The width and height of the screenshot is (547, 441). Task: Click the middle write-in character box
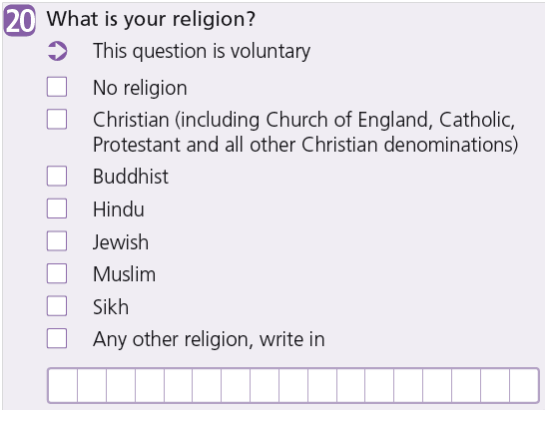pos(293,385)
